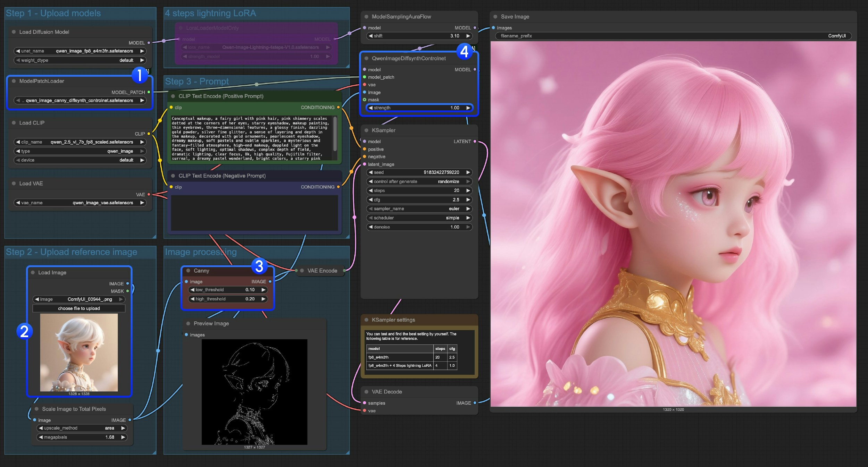
Task: Click the CONDITIONING output on the Positive Prompt node
Action: click(338, 107)
